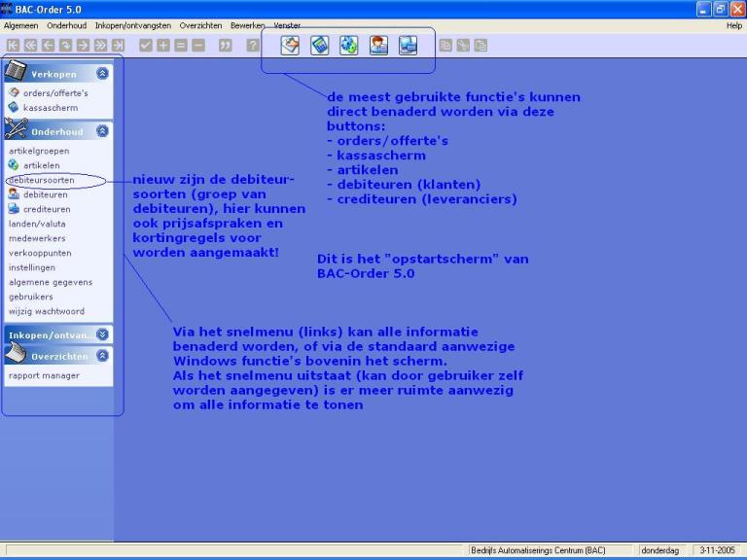The height and width of the screenshot is (560, 747).
Task: Click the plus add-record toolbar icon
Action: click(163, 46)
